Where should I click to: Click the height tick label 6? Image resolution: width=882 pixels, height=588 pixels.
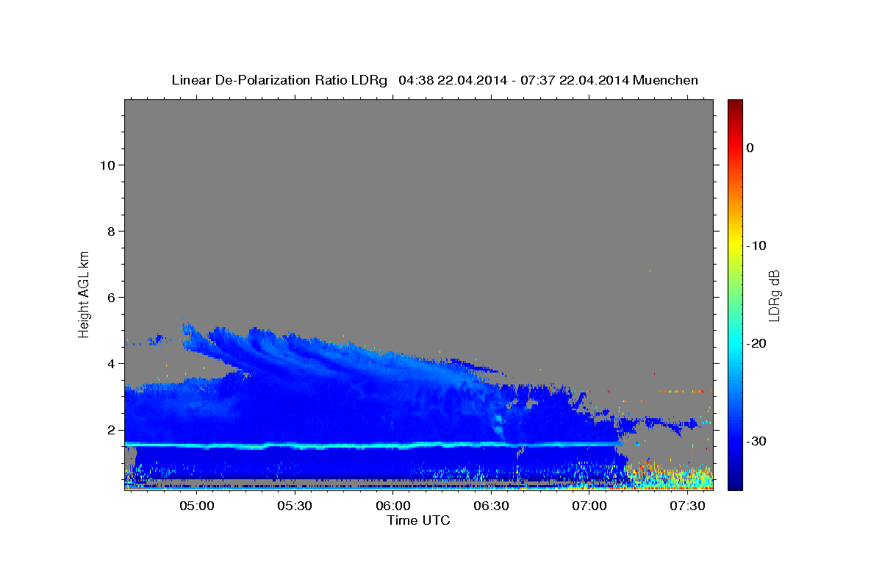[x=110, y=298]
